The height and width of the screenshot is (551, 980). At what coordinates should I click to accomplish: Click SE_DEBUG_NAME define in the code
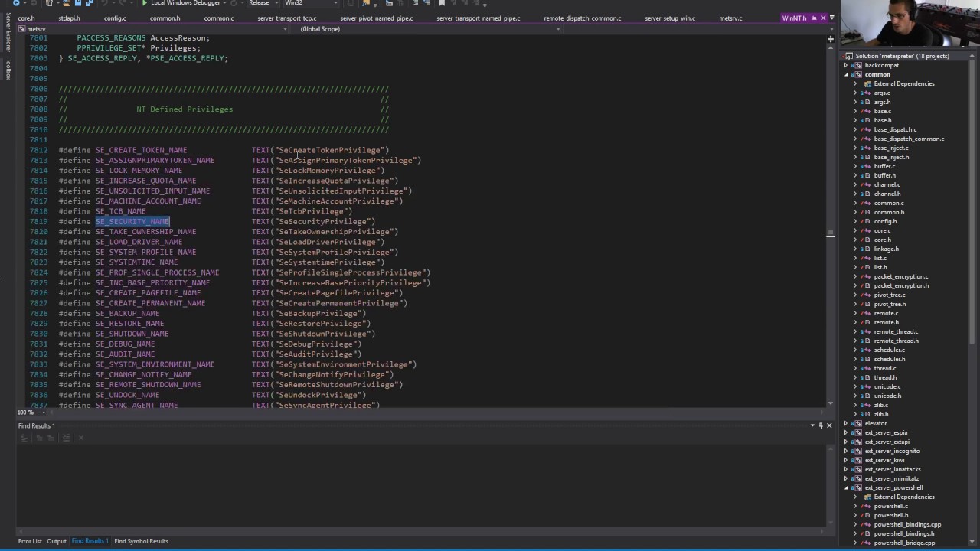125,344
